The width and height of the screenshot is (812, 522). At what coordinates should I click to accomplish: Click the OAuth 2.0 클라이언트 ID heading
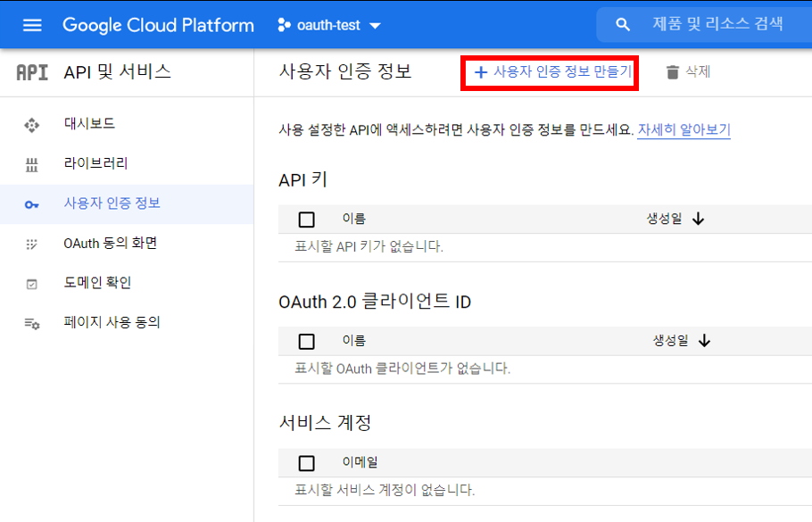[375, 302]
